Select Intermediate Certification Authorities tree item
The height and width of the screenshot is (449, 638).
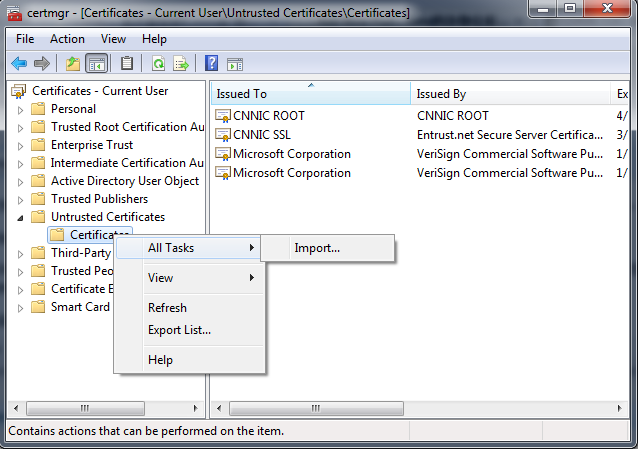coord(127,163)
